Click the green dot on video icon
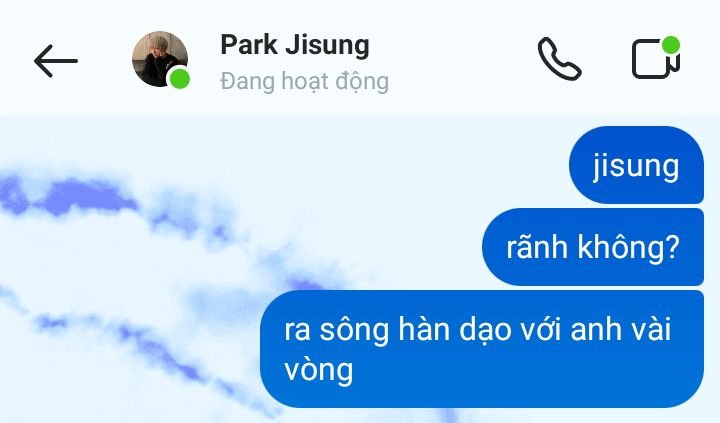720x423 pixels. [x=671, y=45]
